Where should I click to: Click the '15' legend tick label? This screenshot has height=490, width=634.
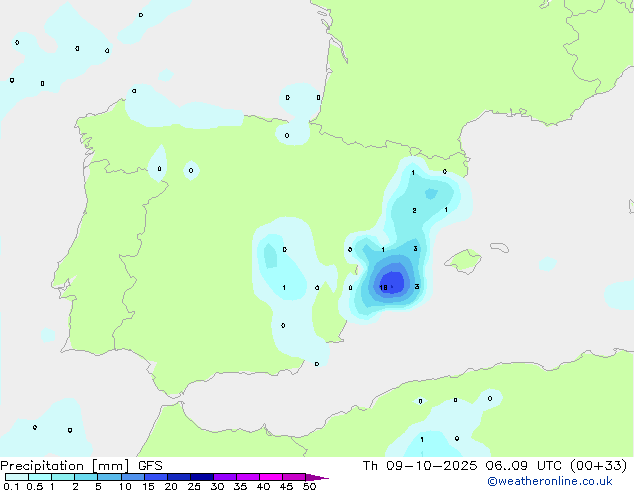[148, 486]
